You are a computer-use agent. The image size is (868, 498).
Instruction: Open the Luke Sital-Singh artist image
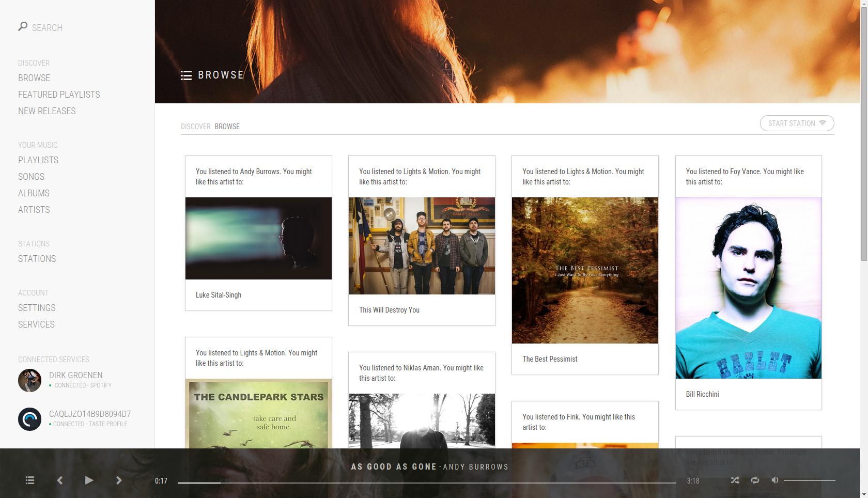(x=258, y=238)
